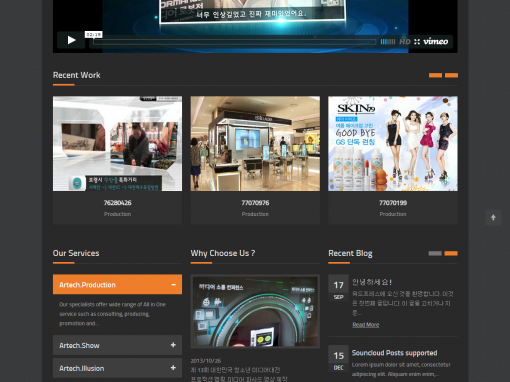Seek along the video progress bar
This screenshot has width=510, height=382.
pyautogui.click(x=235, y=42)
